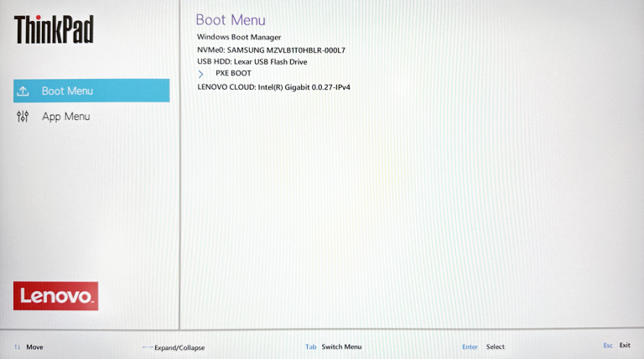Click the ThinkPad logo
Screen dimensions: 644x359
54,29
